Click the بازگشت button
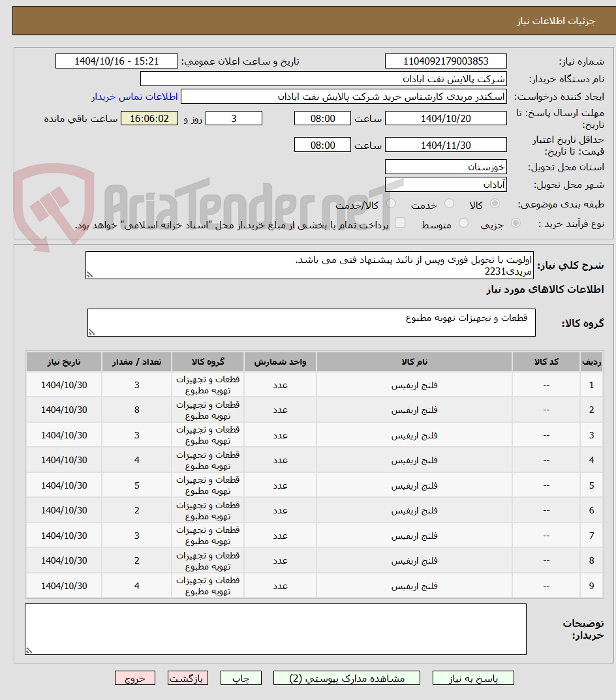This screenshot has width=616, height=700. (188, 678)
